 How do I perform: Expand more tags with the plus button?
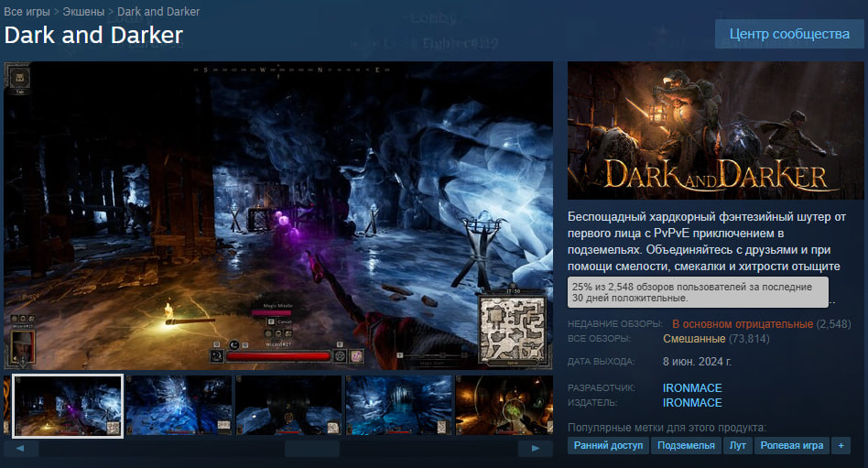coord(841,445)
